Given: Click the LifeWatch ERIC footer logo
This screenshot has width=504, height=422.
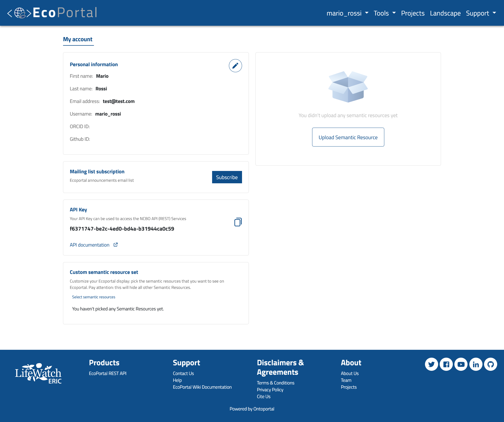Looking at the screenshot, I should click(x=38, y=373).
